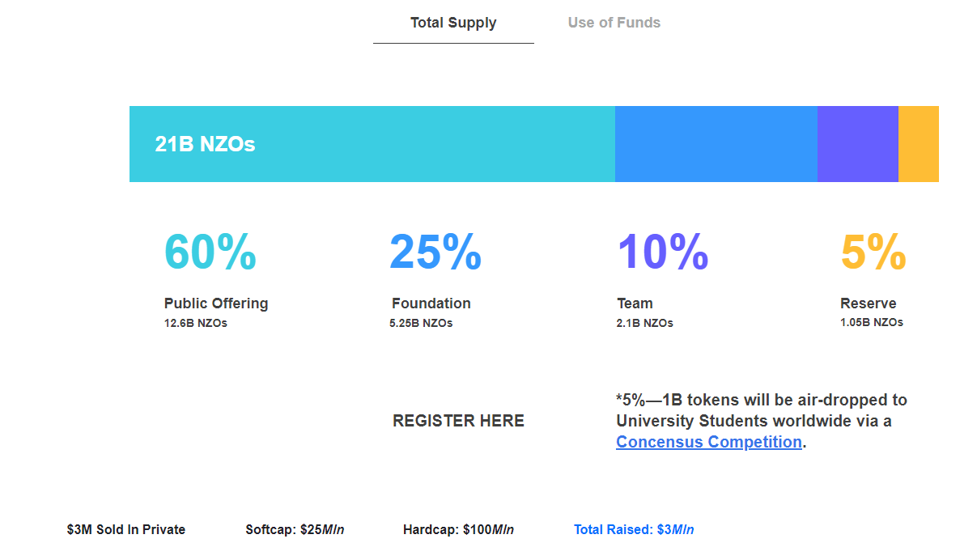960x560 pixels.
Task: Click the 5% Reserve figure
Action: click(x=873, y=252)
